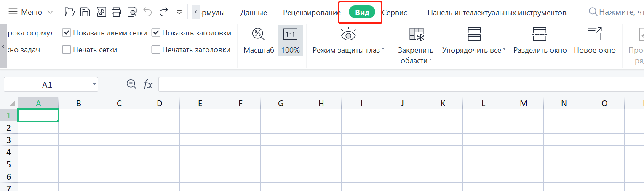Click the Разделить окно icon

click(x=540, y=34)
